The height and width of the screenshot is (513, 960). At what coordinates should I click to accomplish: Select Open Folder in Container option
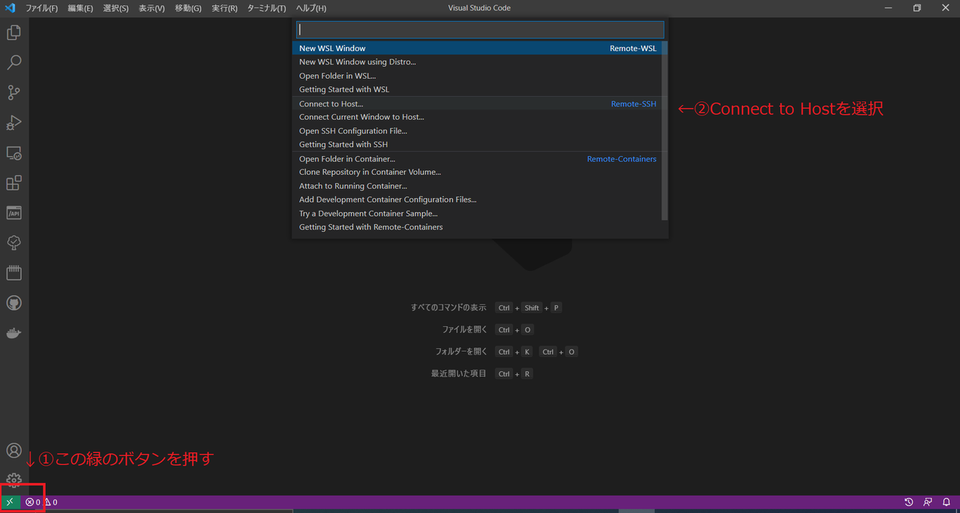tap(478, 159)
